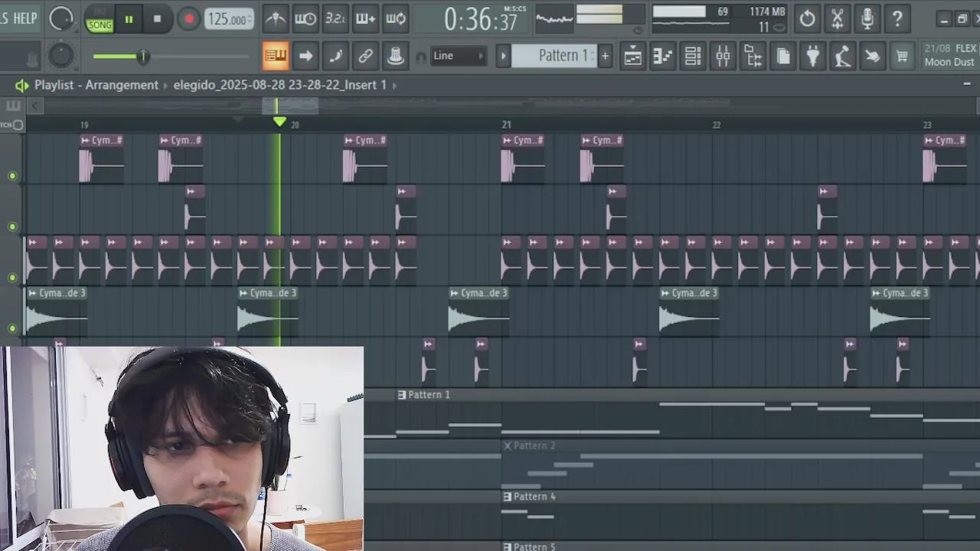Click the 0:36:37 time display

(x=481, y=20)
